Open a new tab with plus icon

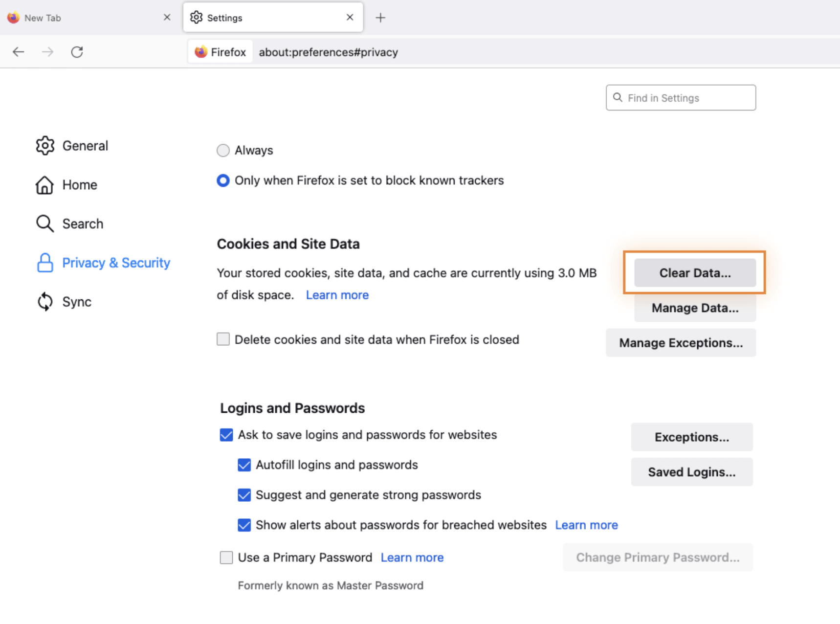[380, 18]
